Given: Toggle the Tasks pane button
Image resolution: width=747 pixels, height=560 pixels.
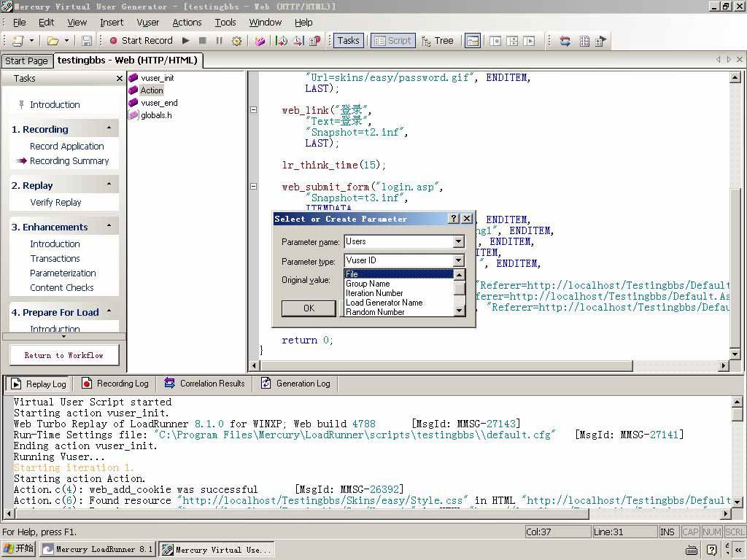Looking at the screenshot, I should point(348,41).
